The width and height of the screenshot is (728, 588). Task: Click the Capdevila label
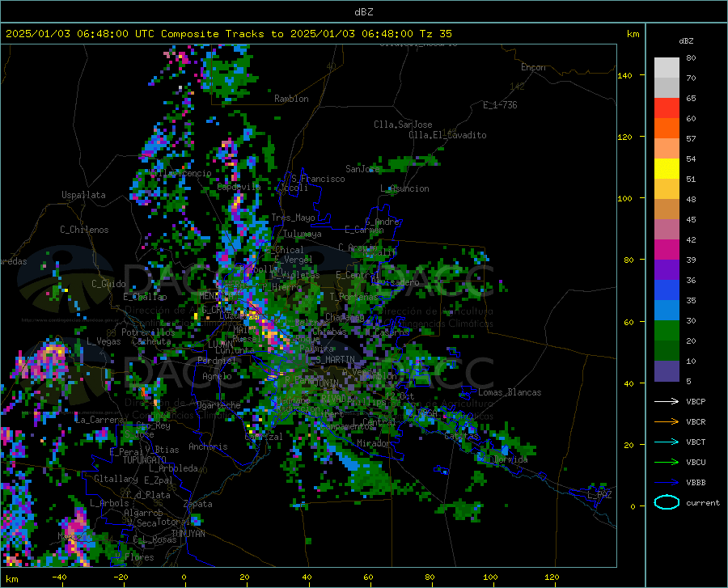239,187
